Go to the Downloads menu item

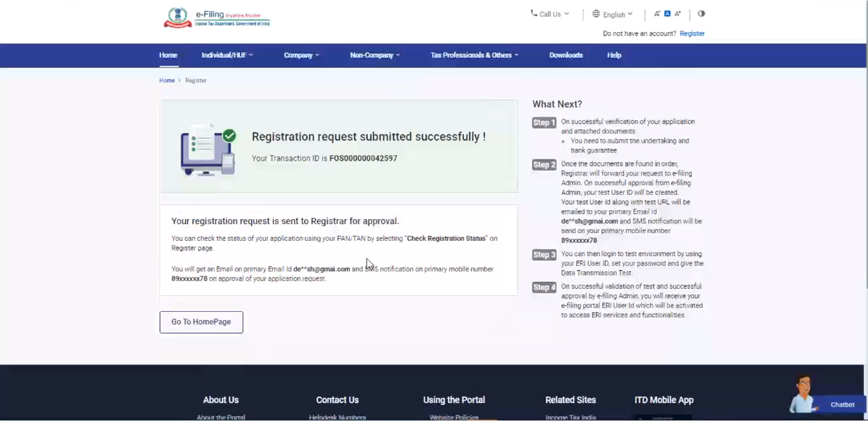(x=565, y=55)
